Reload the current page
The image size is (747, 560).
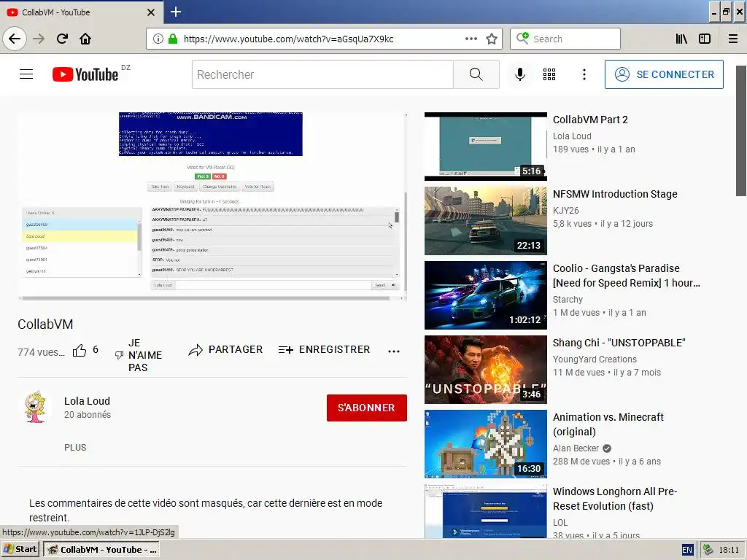pos(62,39)
